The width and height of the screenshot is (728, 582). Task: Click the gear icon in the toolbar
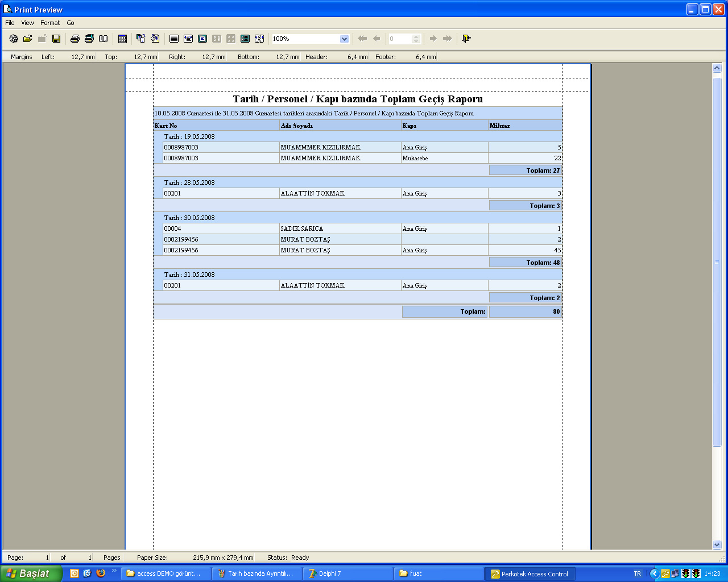pos(14,39)
